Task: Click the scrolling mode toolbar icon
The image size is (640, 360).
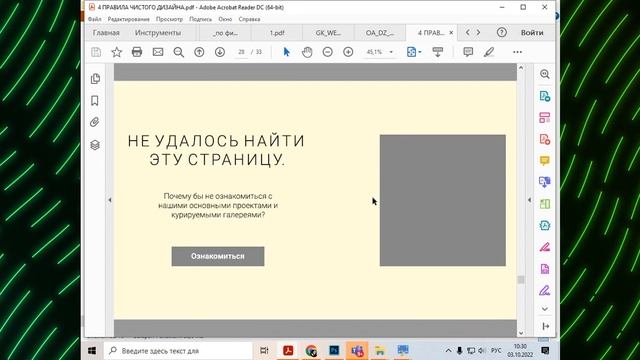Action: [x=438, y=52]
